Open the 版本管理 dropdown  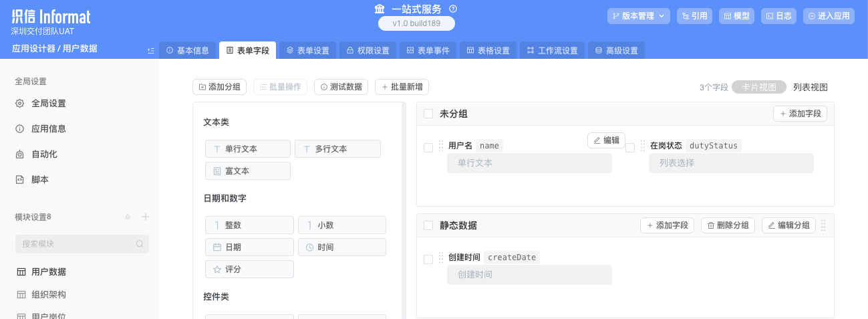pos(638,16)
